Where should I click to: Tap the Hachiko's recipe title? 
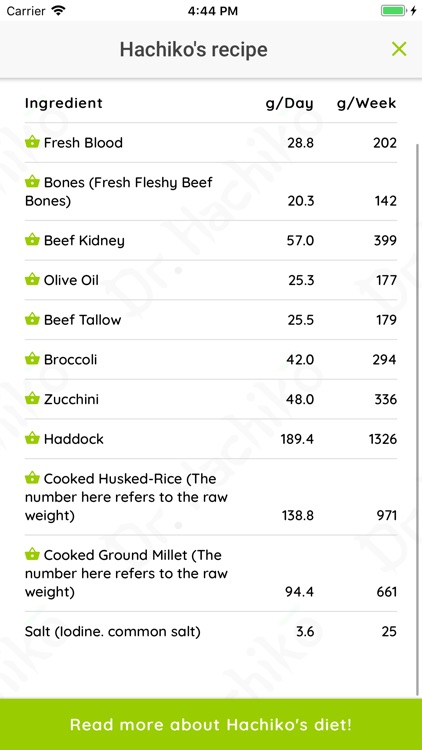point(193,49)
